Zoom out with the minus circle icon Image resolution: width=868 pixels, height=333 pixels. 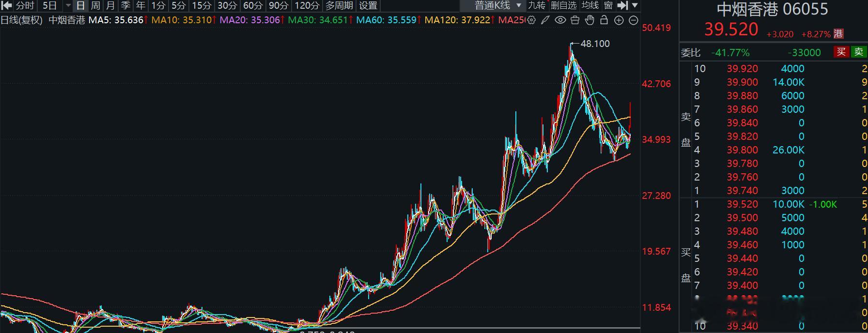(634, 20)
